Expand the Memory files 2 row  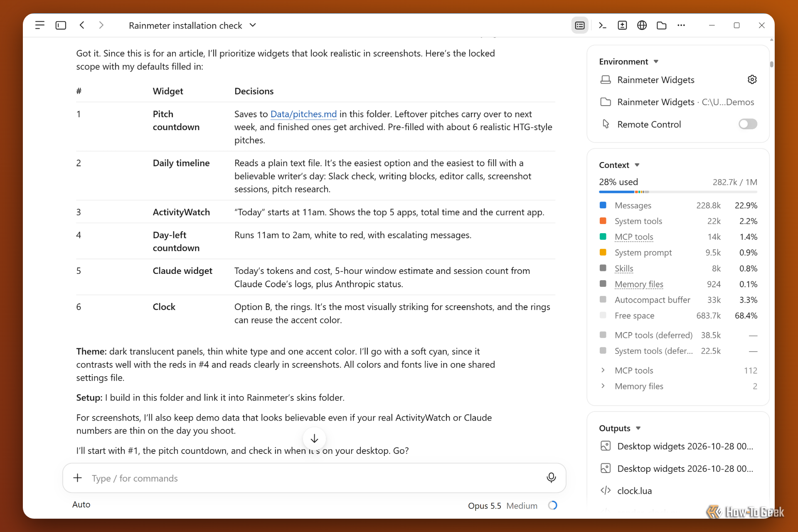[x=678, y=386]
